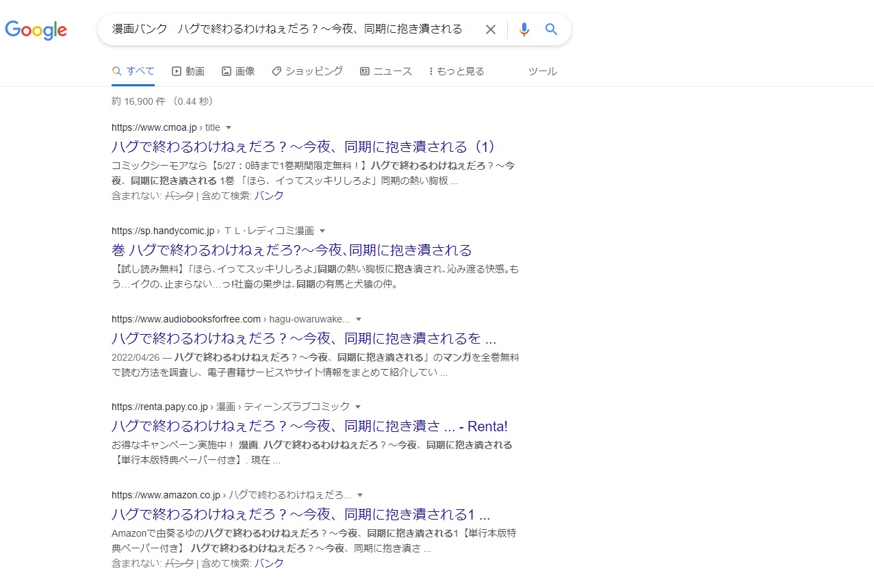Open the 画像 (Images) tab
The width and height of the screenshot is (874, 588).
click(x=238, y=71)
